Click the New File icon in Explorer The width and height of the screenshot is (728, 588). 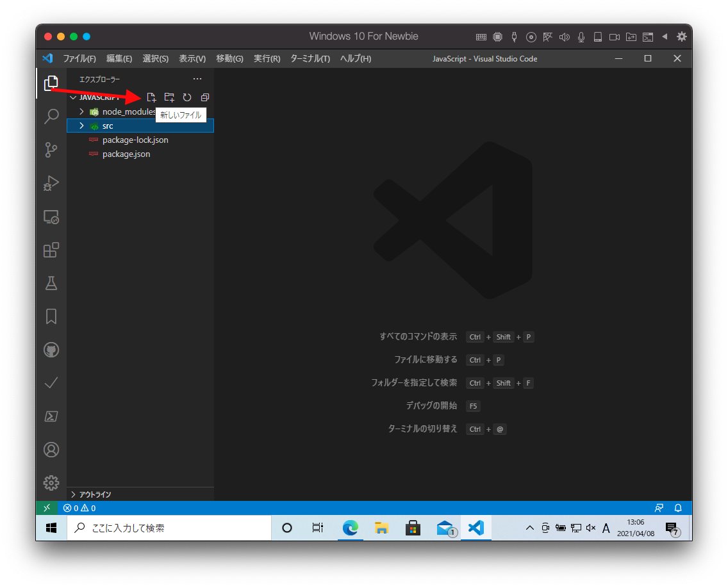[x=151, y=97]
